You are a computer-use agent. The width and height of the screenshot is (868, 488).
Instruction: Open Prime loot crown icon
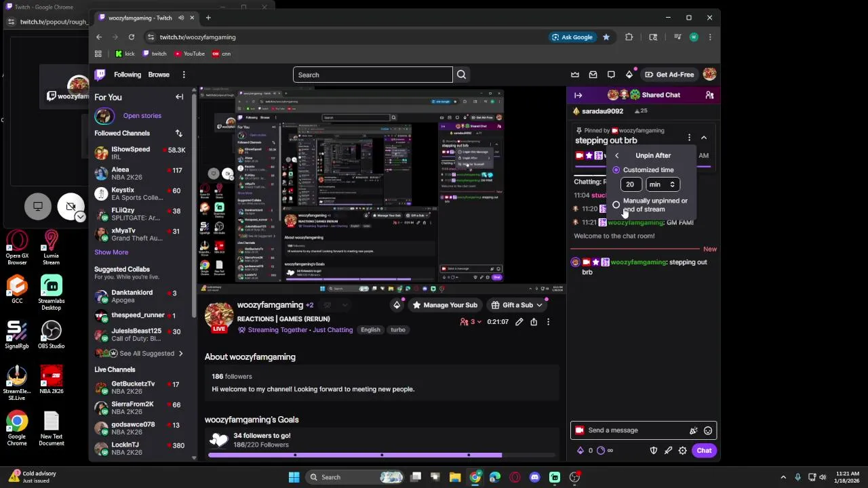point(575,75)
